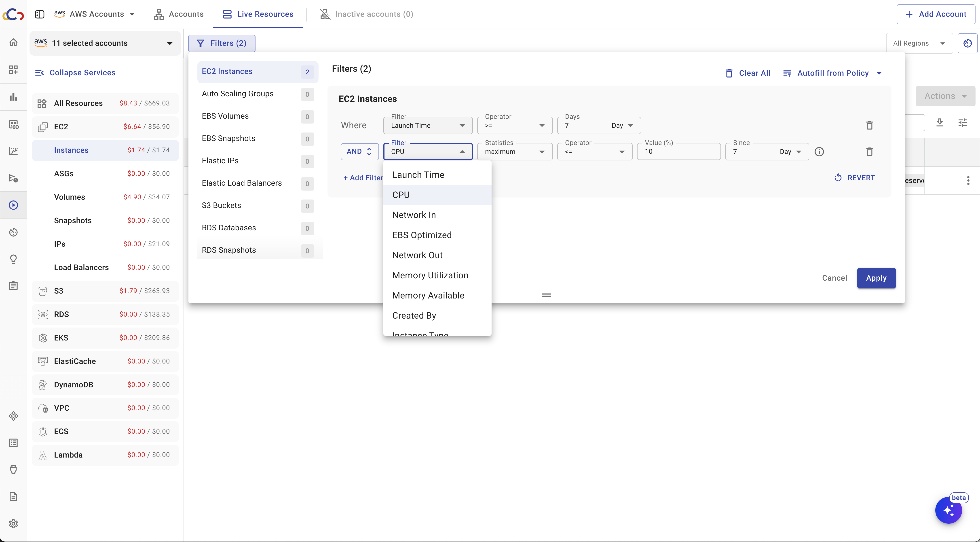Delete the Launch Time filter row
This screenshot has height=542, width=980.
coord(869,126)
